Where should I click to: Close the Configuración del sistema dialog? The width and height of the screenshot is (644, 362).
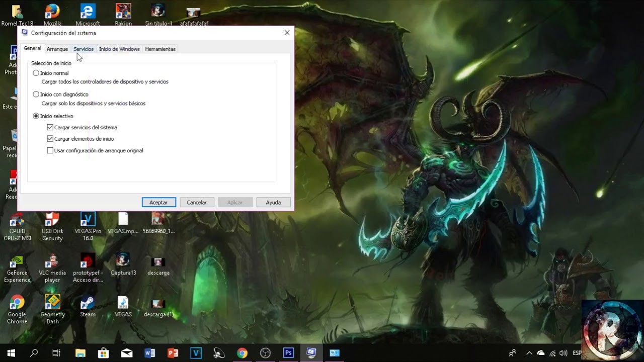point(287,33)
